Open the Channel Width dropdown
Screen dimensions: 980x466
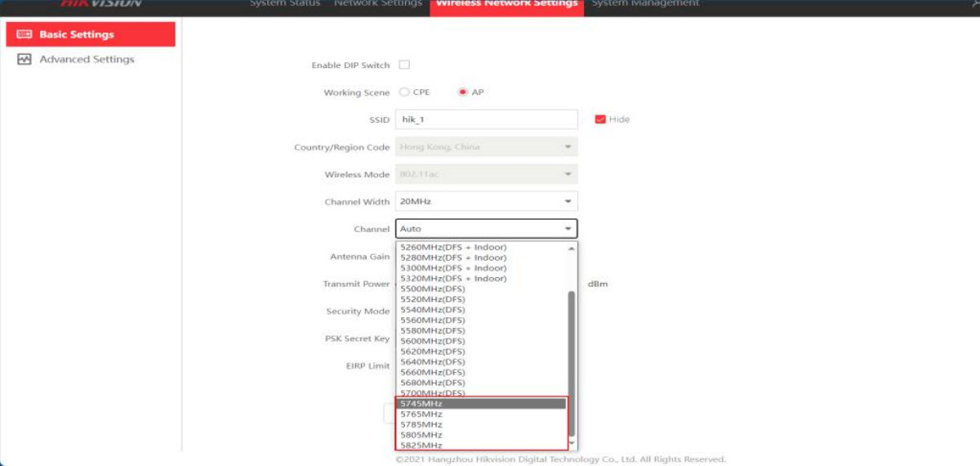coord(486,202)
